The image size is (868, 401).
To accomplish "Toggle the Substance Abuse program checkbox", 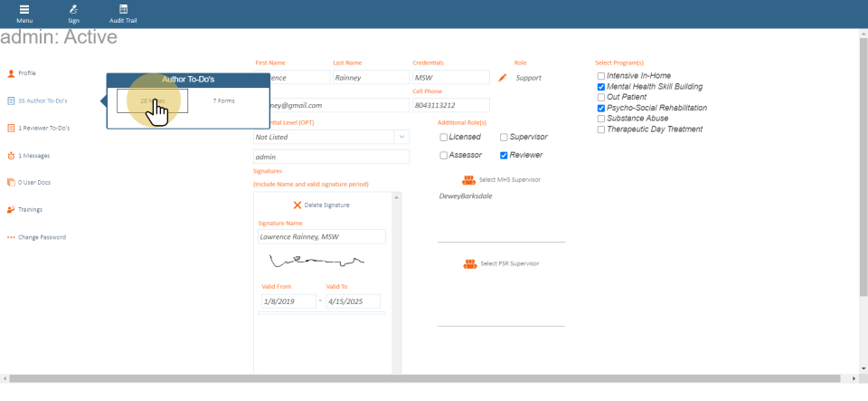I will tap(601, 119).
